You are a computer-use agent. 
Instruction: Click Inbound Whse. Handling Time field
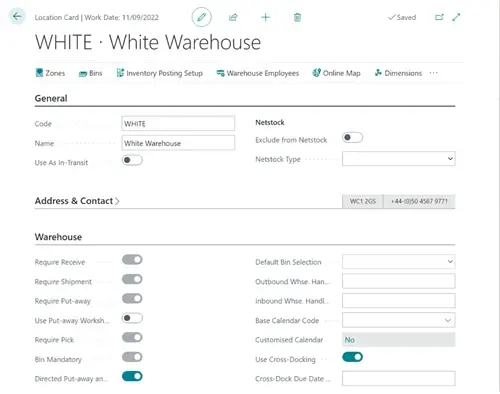[x=399, y=301]
